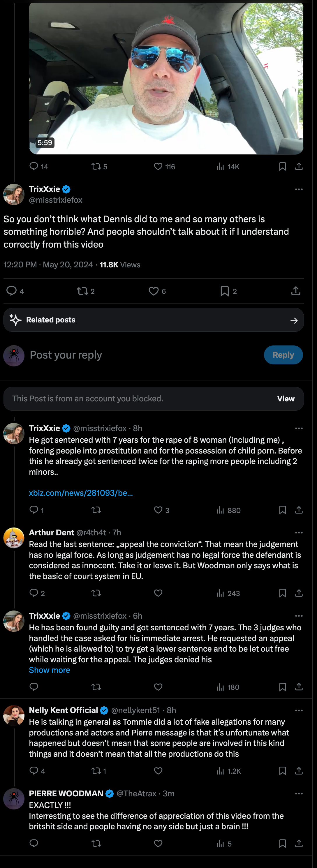
Task: Share TrixXxie's main post
Action: pyautogui.click(x=296, y=291)
